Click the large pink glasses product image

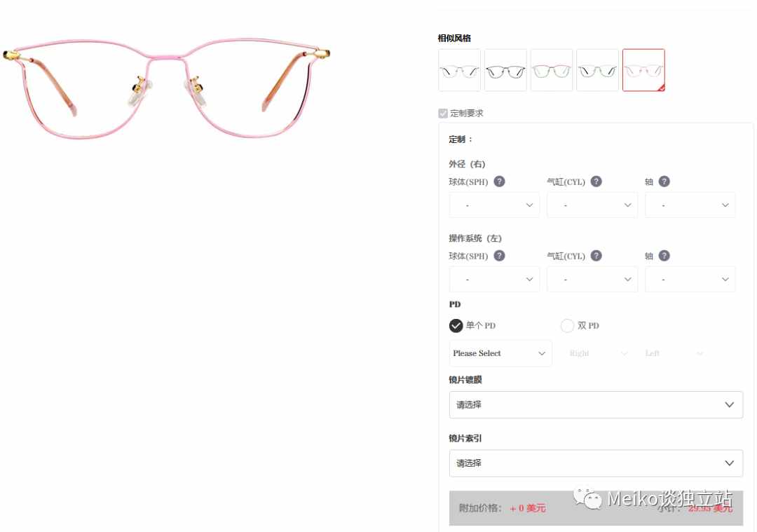167,88
